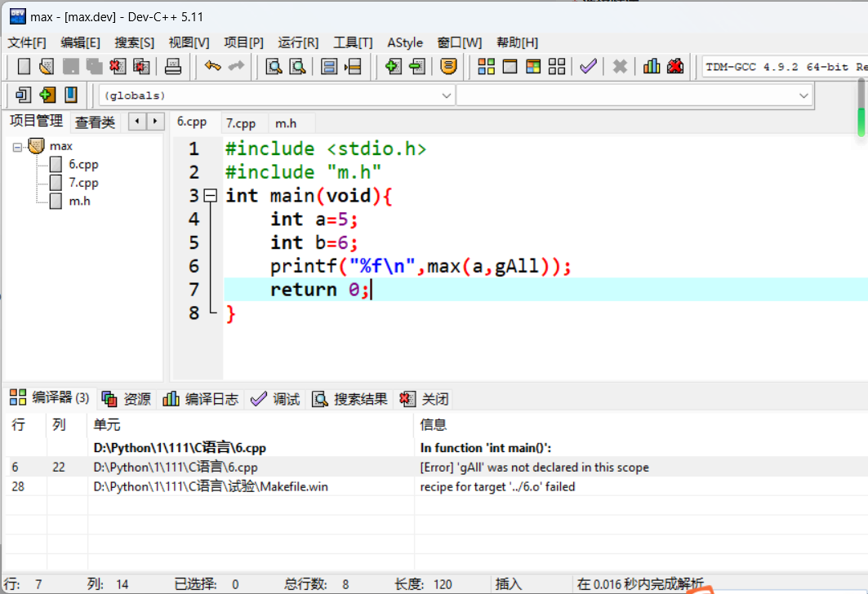Select m.h in project tree

pos(79,201)
